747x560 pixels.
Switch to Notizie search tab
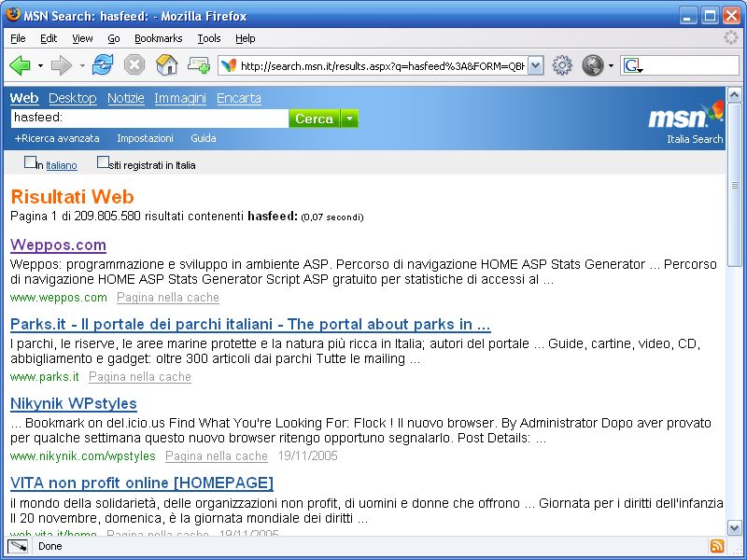pos(126,98)
